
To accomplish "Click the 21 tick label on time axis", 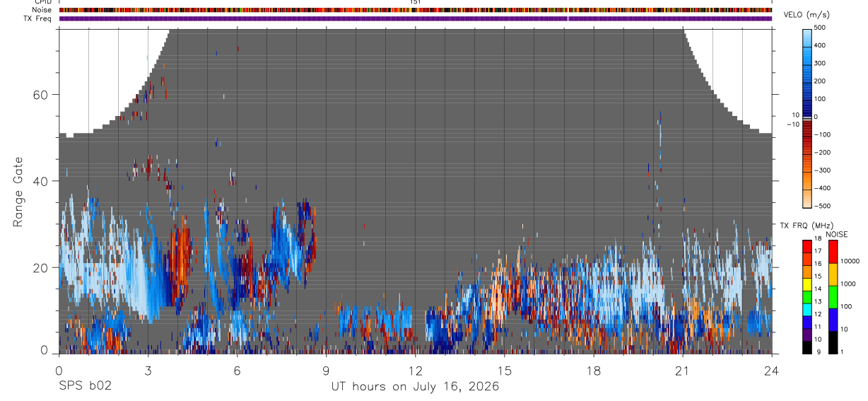I will (x=682, y=371).
